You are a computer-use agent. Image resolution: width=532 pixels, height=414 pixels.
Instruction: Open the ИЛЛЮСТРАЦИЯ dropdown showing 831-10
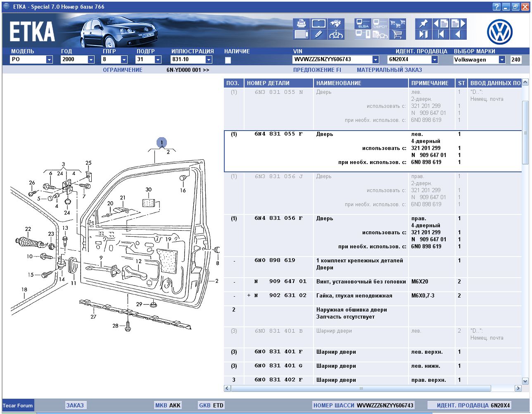pos(209,59)
